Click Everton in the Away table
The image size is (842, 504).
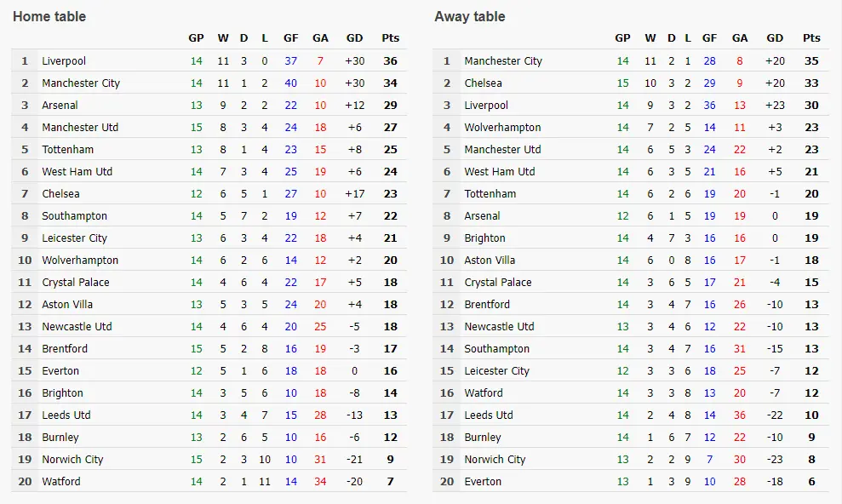coord(483,482)
